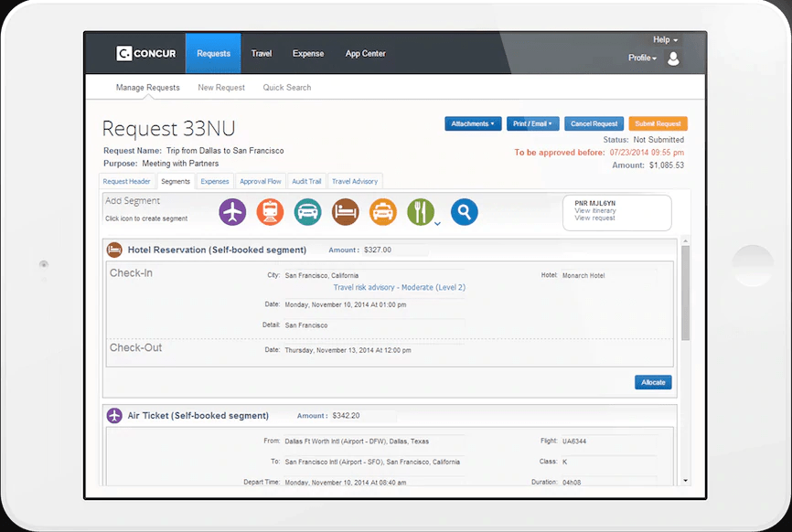Open the Help dropdown menu
The width and height of the screenshot is (792, 532).
point(665,39)
